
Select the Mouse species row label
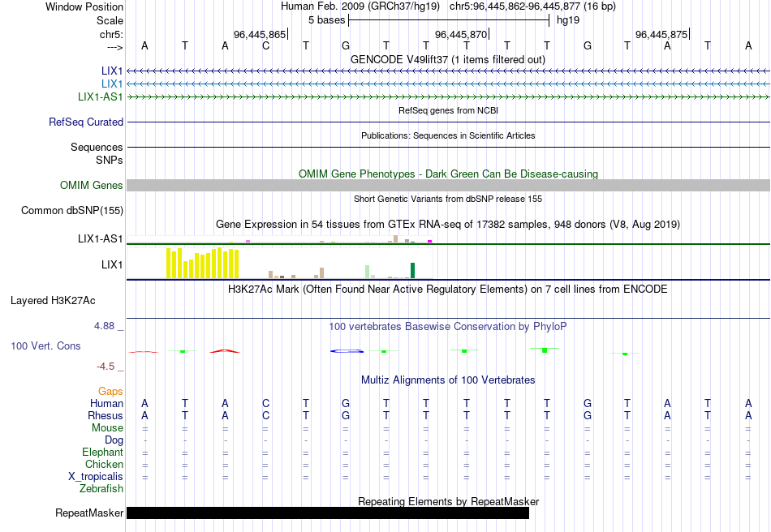pyautogui.click(x=108, y=428)
